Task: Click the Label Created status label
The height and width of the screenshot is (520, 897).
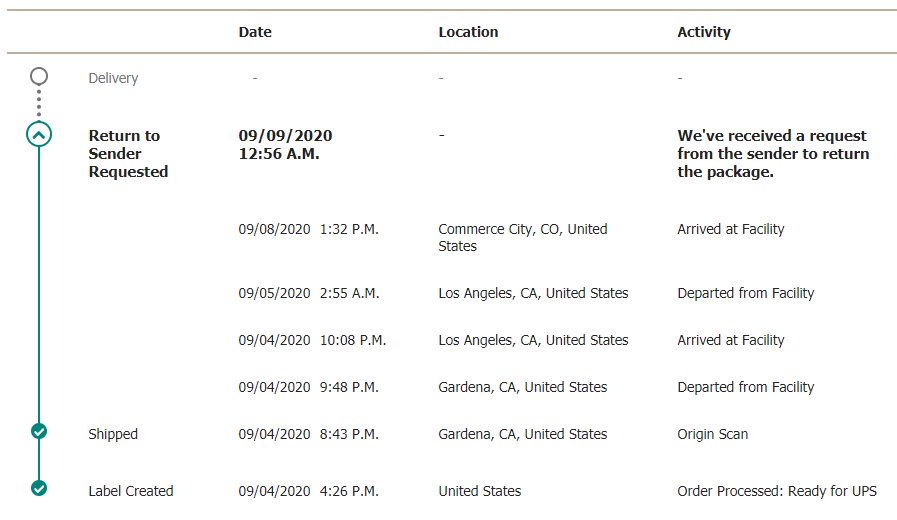Action: [131, 491]
